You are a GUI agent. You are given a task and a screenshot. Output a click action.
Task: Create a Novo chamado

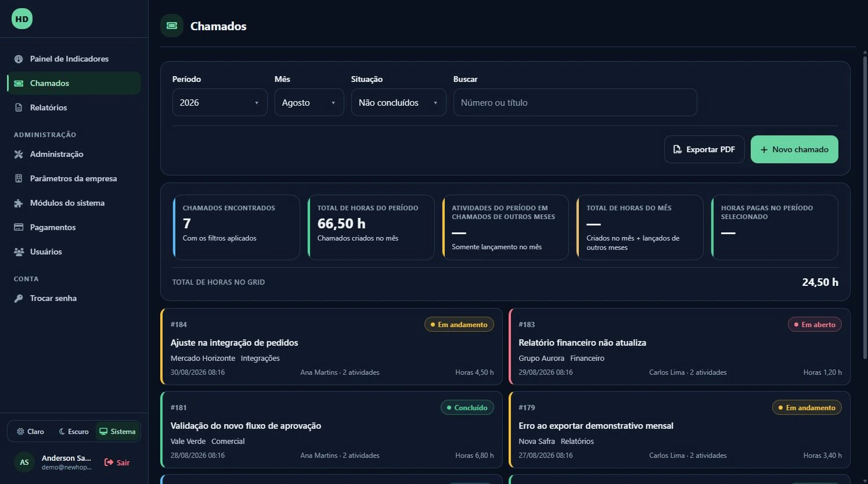pos(794,149)
